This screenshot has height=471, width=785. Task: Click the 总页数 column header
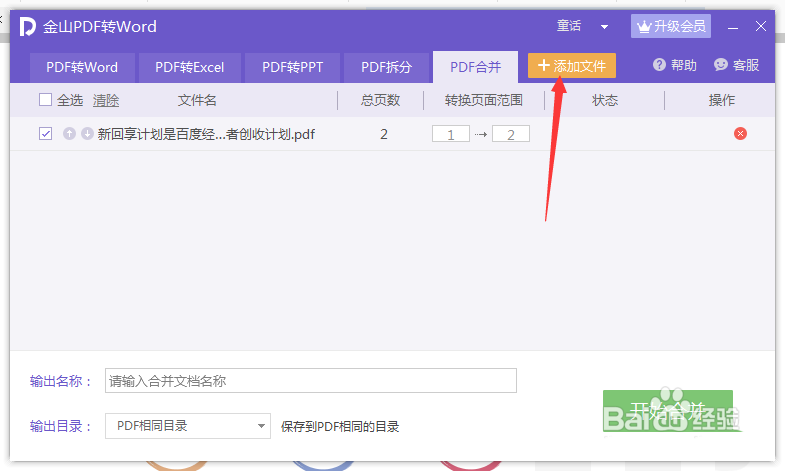click(x=380, y=101)
